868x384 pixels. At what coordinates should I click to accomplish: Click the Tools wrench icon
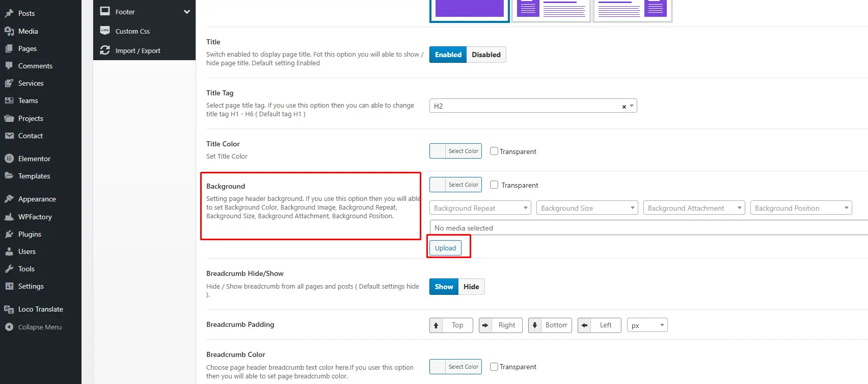[x=9, y=269]
